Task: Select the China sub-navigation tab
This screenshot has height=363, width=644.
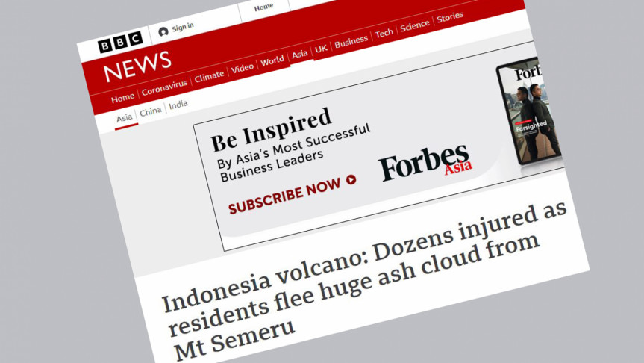Action: pyautogui.click(x=150, y=112)
